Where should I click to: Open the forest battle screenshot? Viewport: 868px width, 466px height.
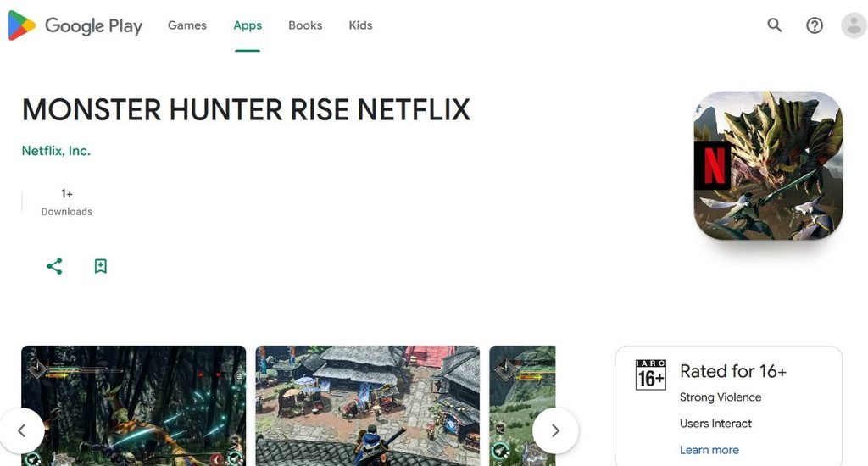[133, 406]
